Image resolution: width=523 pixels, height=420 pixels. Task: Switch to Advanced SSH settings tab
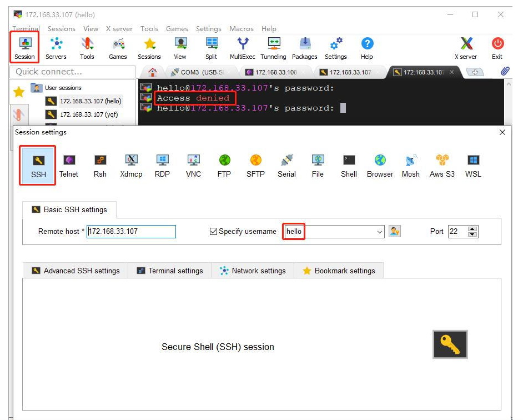pyautogui.click(x=76, y=271)
